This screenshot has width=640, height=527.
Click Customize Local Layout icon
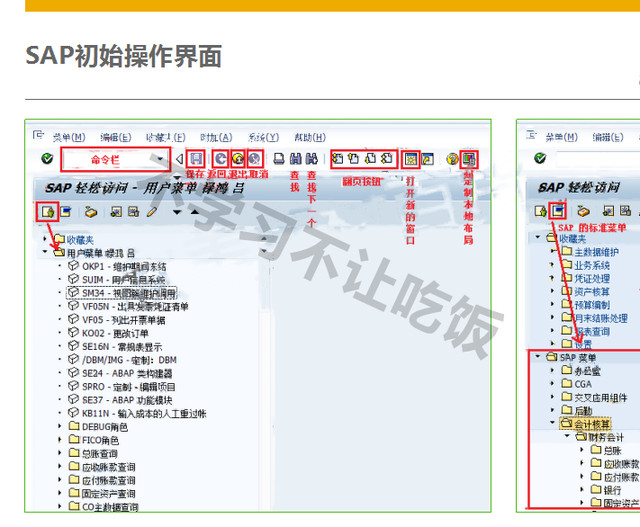click(469, 158)
